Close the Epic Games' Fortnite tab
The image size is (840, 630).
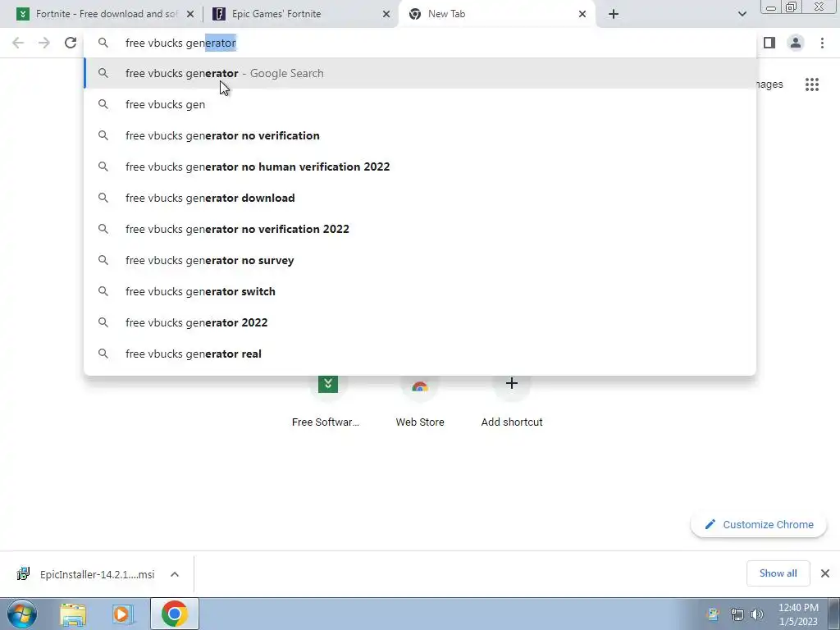[x=386, y=14]
